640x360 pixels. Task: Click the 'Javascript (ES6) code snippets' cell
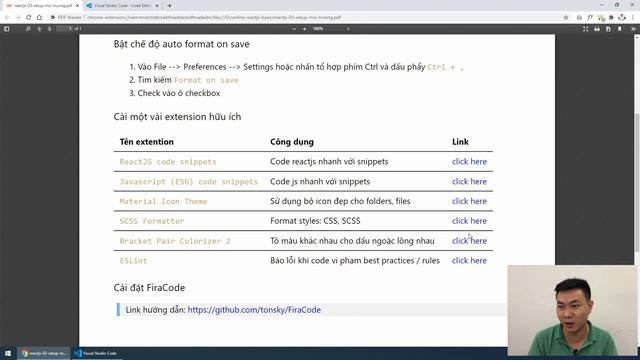(189, 181)
